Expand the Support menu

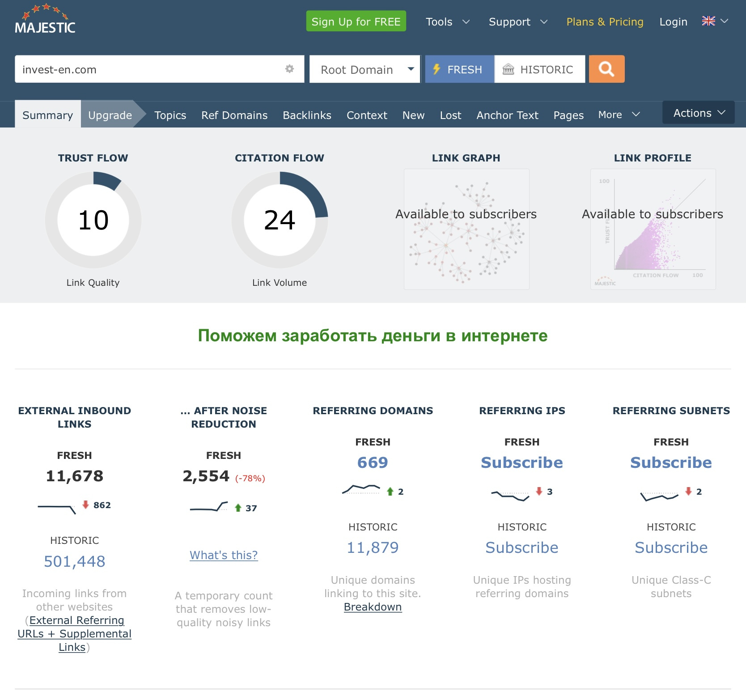click(x=518, y=21)
